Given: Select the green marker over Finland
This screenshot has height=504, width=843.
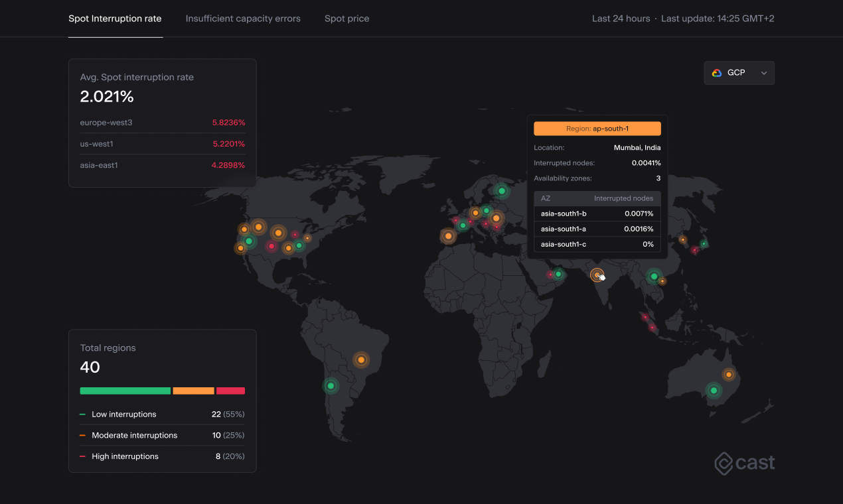Looking at the screenshot, I should [502, 191].
